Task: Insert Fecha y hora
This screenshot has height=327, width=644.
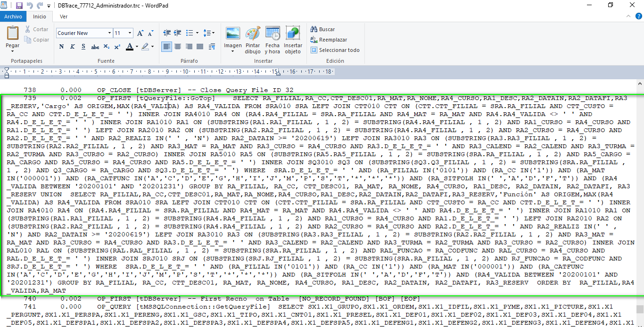Action: (x=272, y=40)
